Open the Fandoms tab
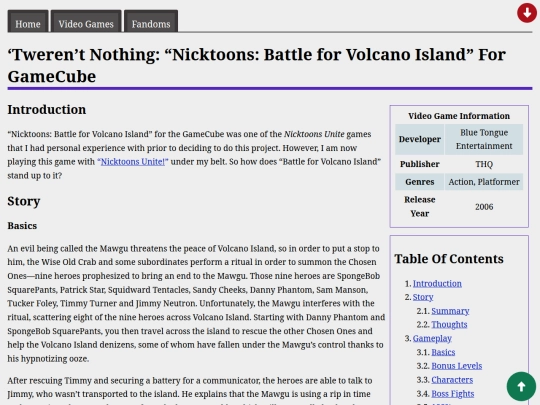This screenshot has width=540, height=405. click(x=151, y=21)
